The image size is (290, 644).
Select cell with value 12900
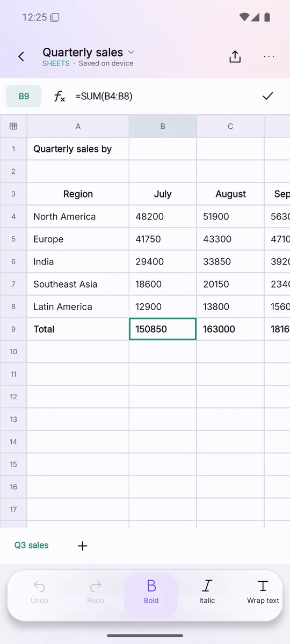pos(163,306)
